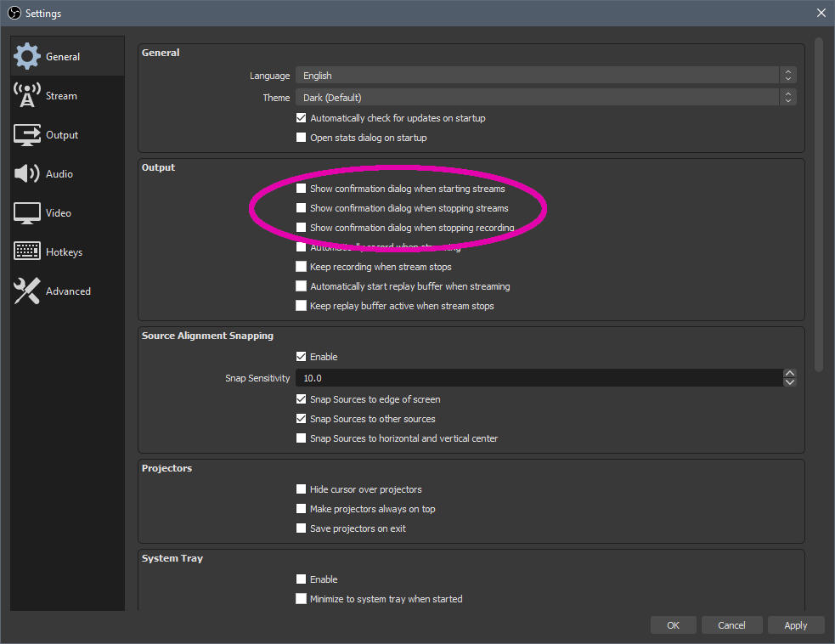Open Audio settings using the speaker icon
This screenshot has height=644, width=835.
click(x=27, y=173)
